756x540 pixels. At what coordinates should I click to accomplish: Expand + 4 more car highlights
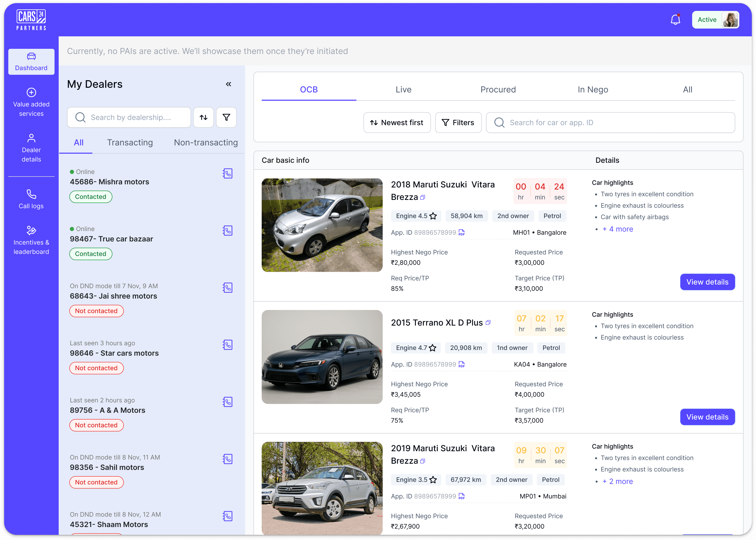618,229
